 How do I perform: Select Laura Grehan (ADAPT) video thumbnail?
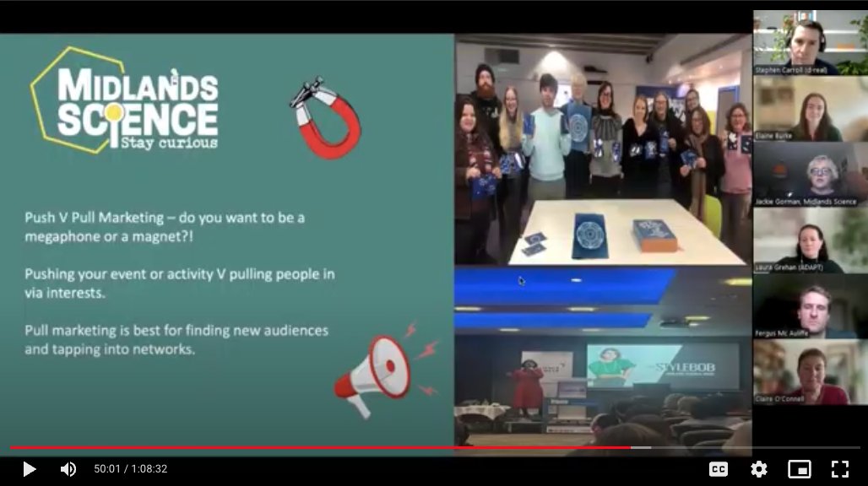[x=811, y=240]
